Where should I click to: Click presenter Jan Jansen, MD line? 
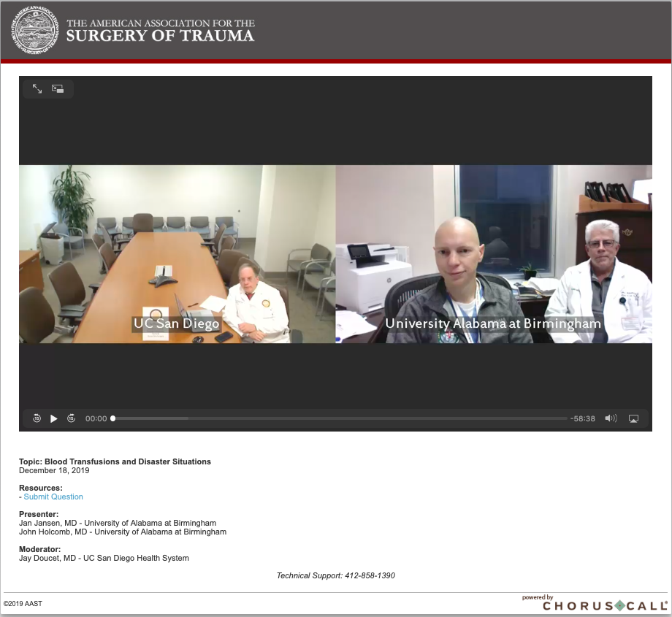pos(118,523)
